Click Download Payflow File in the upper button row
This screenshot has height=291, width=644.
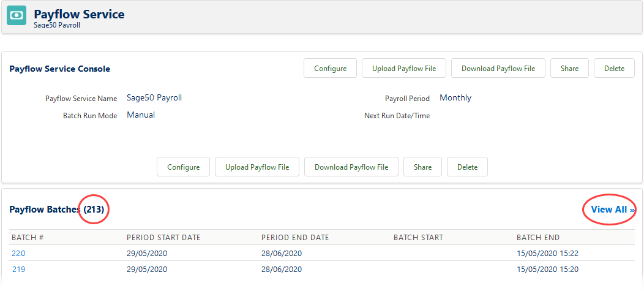pos(498,69)
